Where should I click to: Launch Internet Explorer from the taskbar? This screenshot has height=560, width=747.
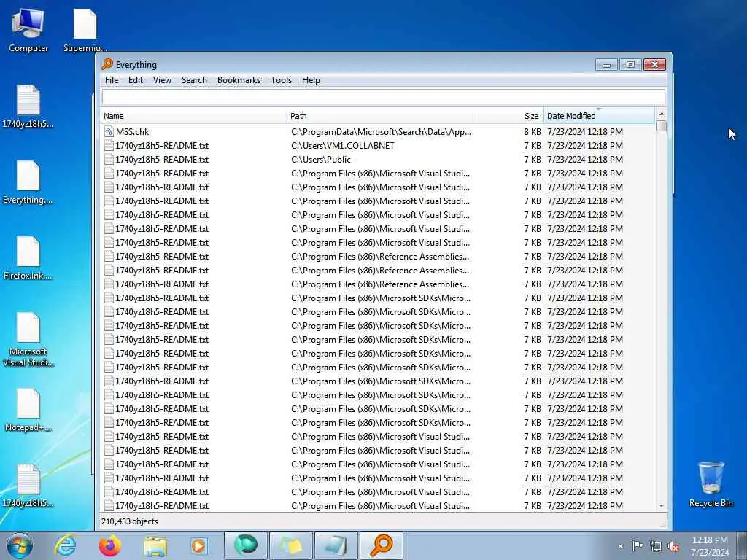click(65, 545)
